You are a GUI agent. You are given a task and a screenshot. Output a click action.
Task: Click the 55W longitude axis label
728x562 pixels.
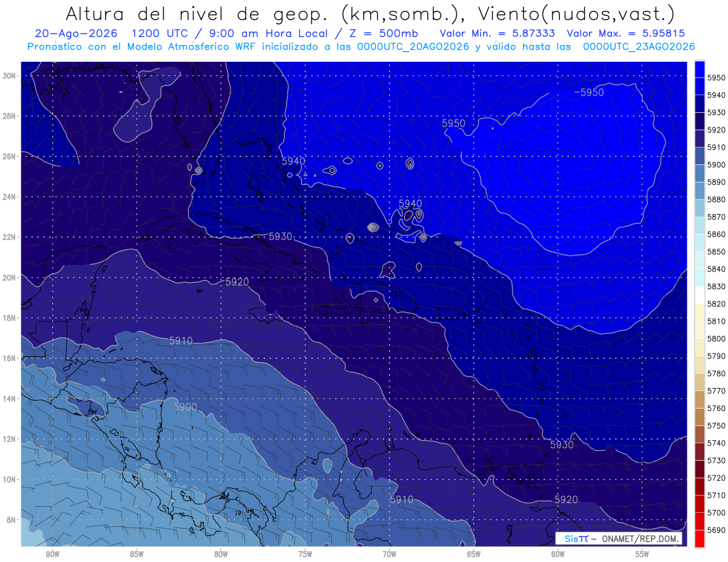(x=642, y=555)
